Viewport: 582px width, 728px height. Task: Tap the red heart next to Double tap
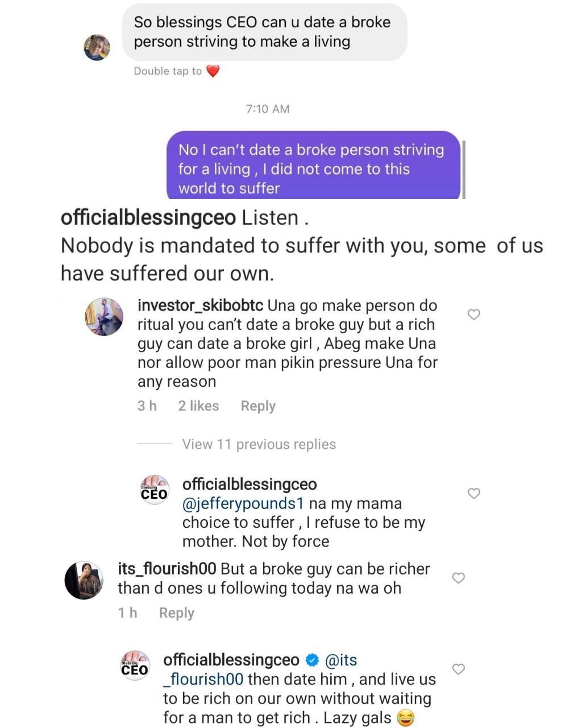coord(213,71)
